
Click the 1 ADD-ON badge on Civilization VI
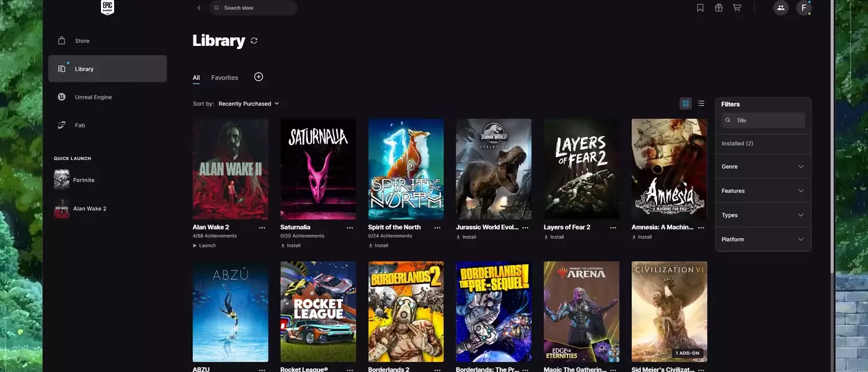point(688,353)
